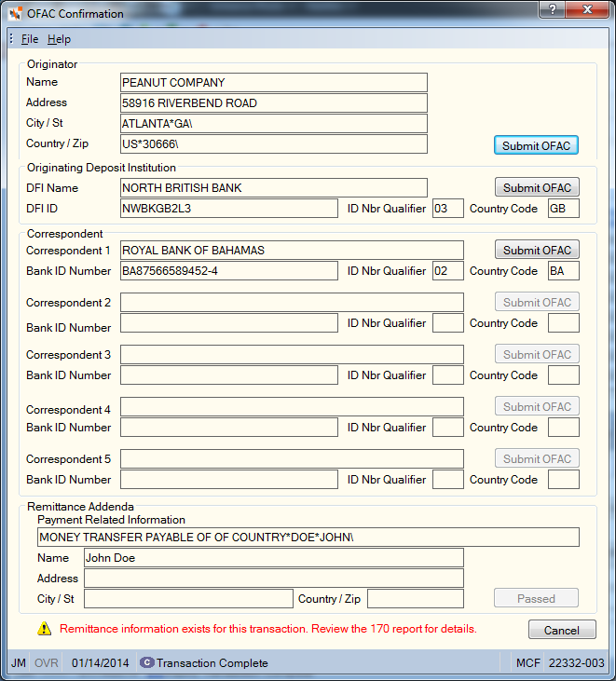Image resolution: width=616 pixels, height=681 pixels.
Task: Click Remittance Name field John Doe
Action: click(x=274, y=558)
